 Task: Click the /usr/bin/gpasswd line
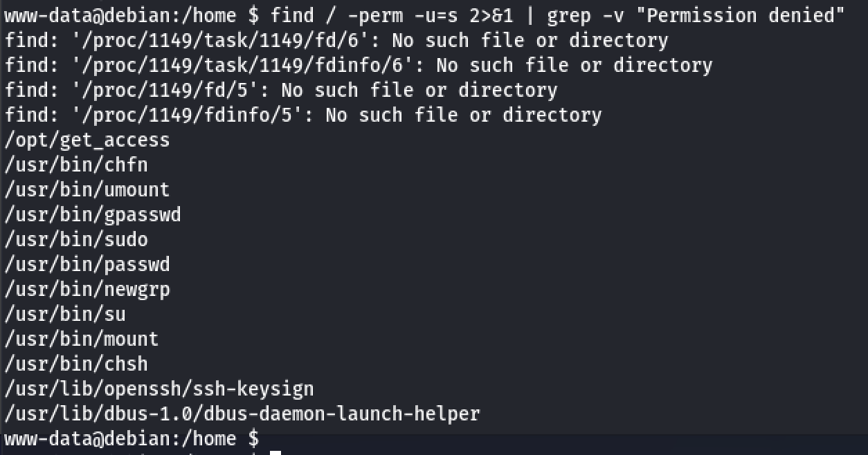(93, 215)
